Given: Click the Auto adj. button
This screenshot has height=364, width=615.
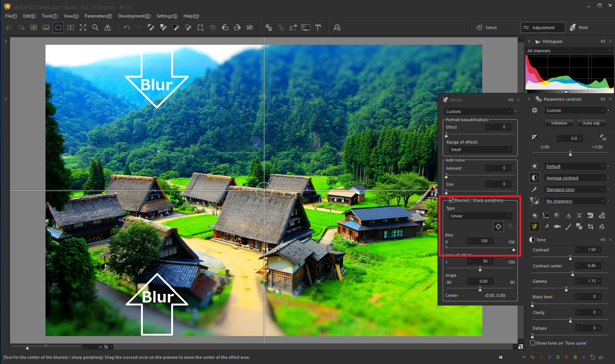Looking at the screenshot, I should (x=592, y=123).
